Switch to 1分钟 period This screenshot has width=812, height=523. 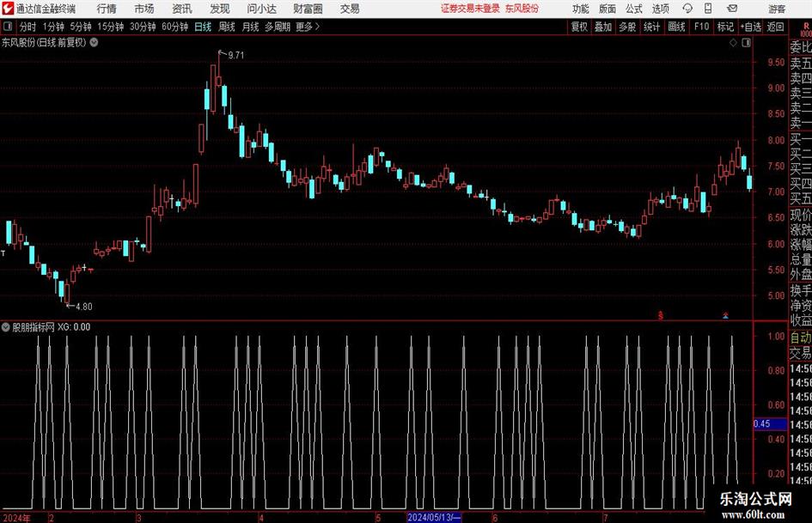click(x=53, y=27)
